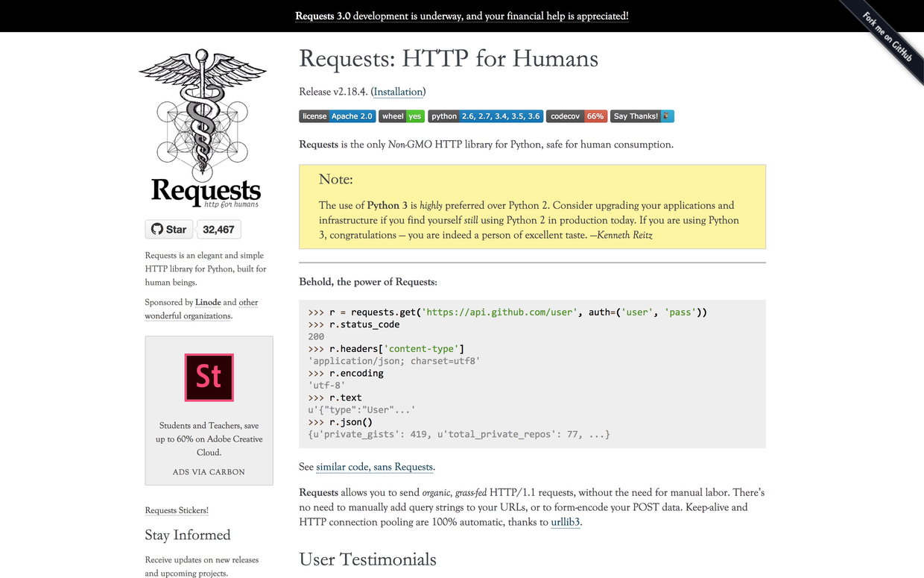Screen dimensions: 924x578
Task: Click the Adobe Creative Cloud ad text
Action: [x=209, y=439]
